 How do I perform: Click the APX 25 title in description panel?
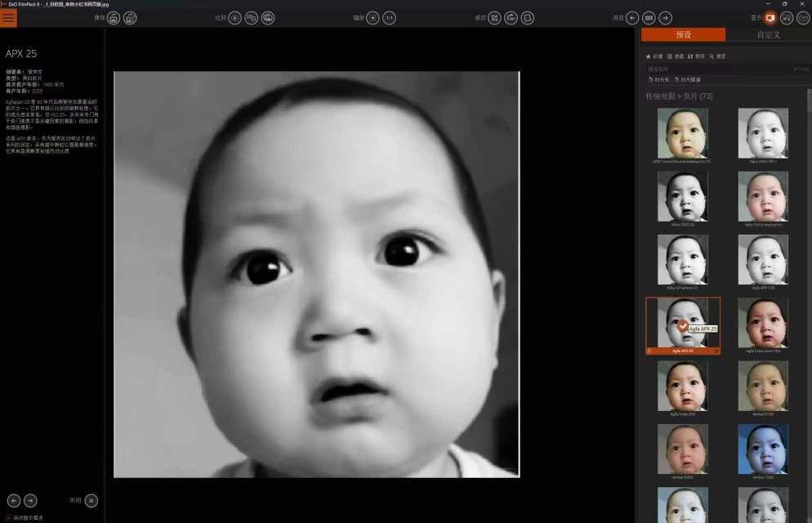[x=21, y=53]
